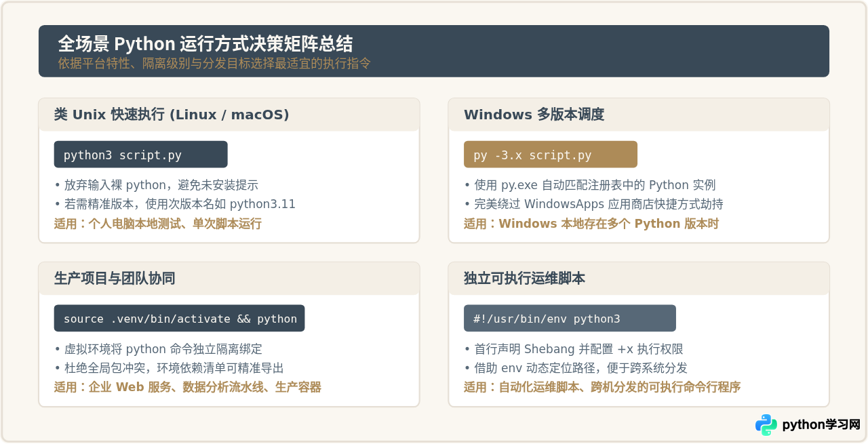
Task: Click the line '杜绝全局包冲突，环境依赖清单可精准导出'
Action: tap(169, 368)
